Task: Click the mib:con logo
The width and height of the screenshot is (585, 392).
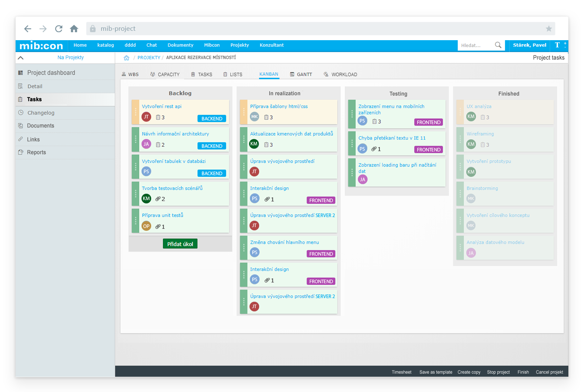Action: tap(41, 45)
